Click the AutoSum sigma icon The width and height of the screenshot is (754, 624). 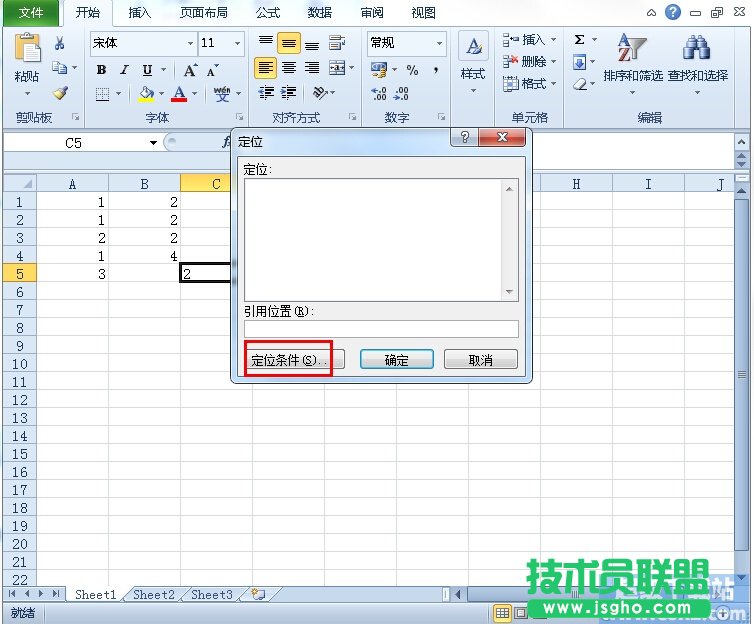click(x=580, y=40)
